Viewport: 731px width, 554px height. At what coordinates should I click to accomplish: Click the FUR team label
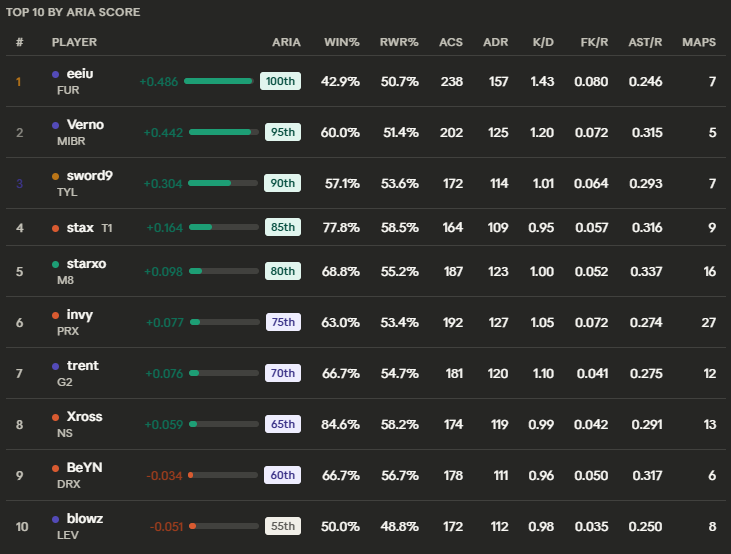tap(68, 90)
